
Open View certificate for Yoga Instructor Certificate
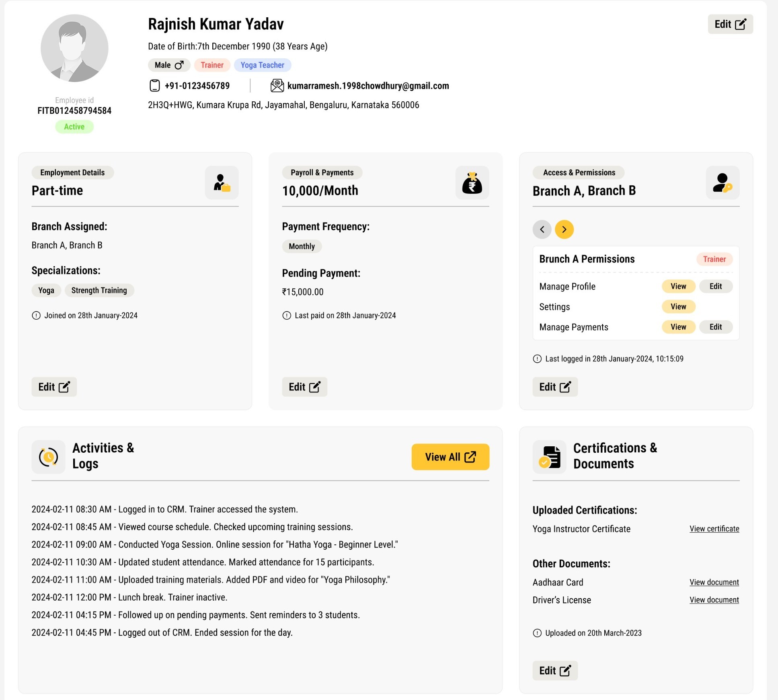pyautogui.click(x=714, y=528)
